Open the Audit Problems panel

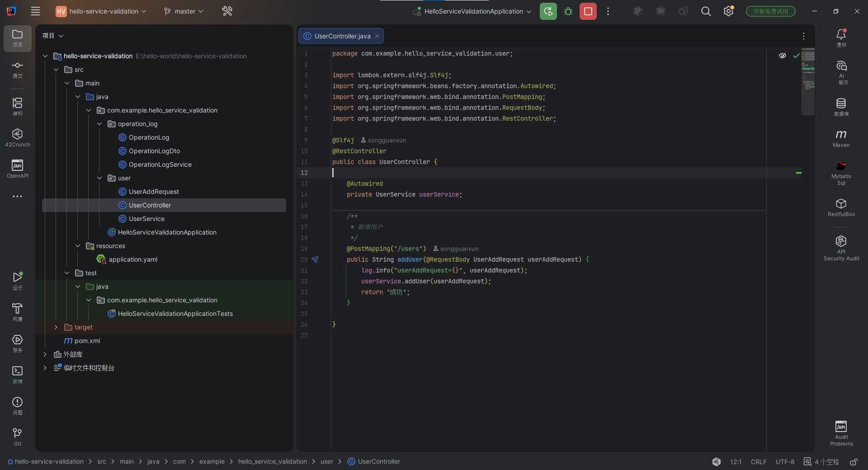coord(841,433)
